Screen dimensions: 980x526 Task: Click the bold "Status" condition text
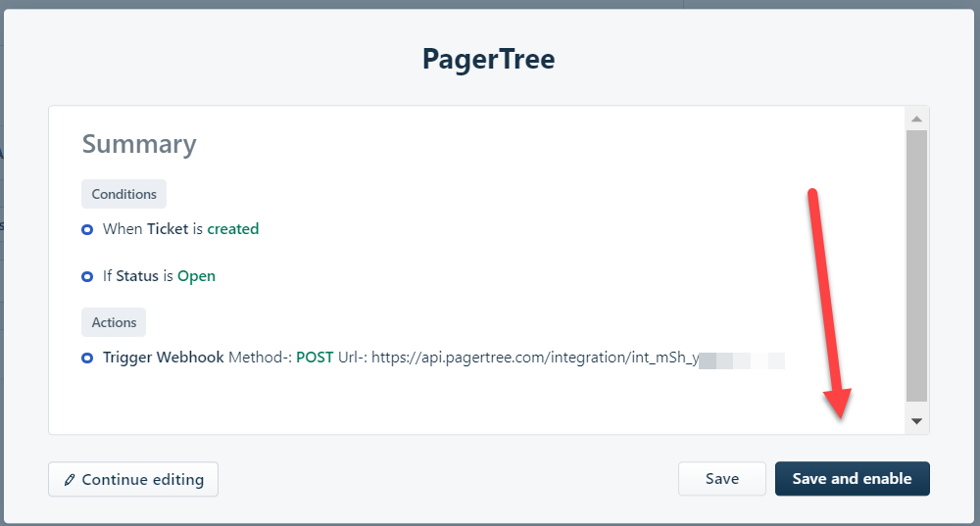point(137,276)
